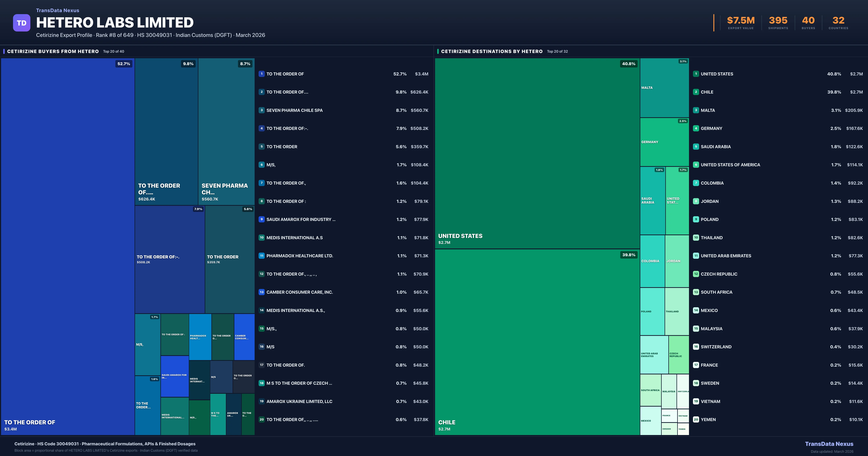Image resolution: width=868 pixels, height=456 pixels.
Task: Click the purple TD logo icon
Action: (22, 23)
